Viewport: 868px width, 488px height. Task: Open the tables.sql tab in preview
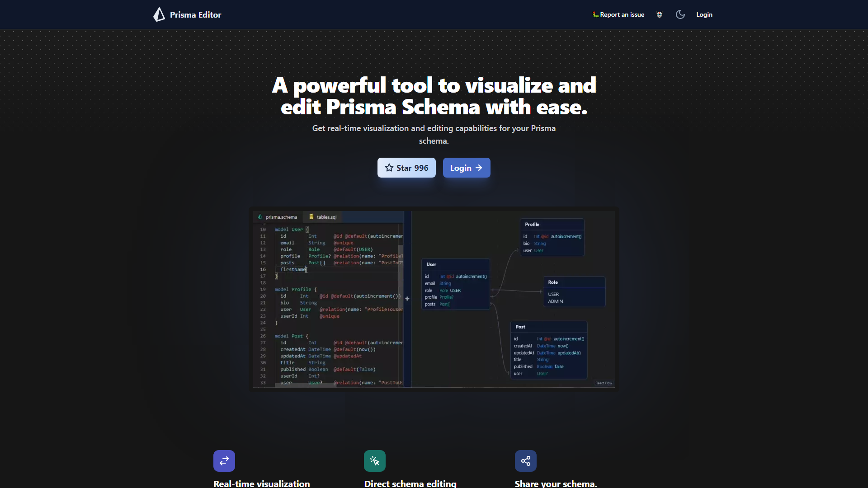323,217
